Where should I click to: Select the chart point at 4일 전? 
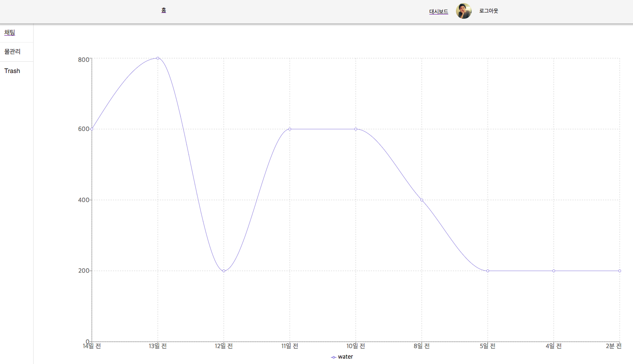tap(554, 271)
